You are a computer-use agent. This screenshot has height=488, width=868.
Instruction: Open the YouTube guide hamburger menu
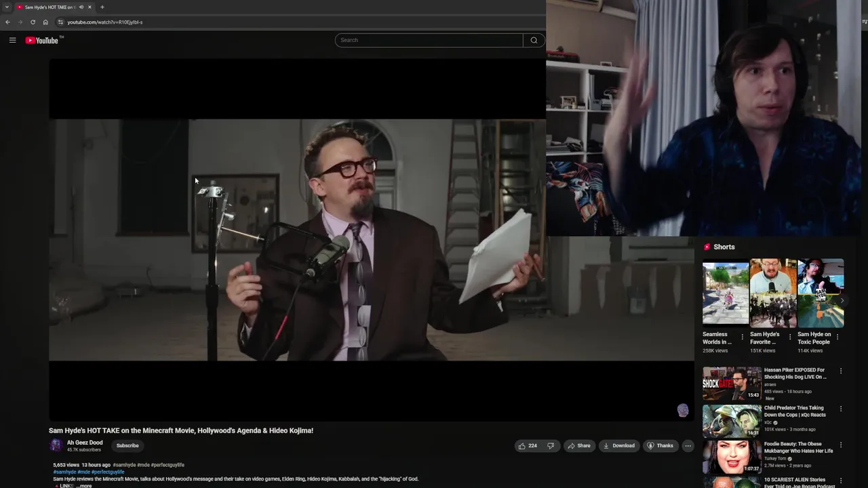[12, 40]
